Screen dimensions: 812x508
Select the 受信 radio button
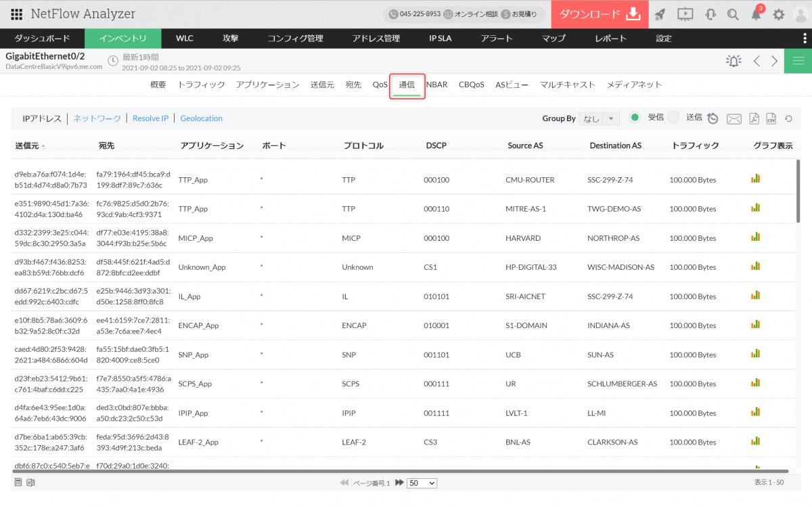click(635, 118)
